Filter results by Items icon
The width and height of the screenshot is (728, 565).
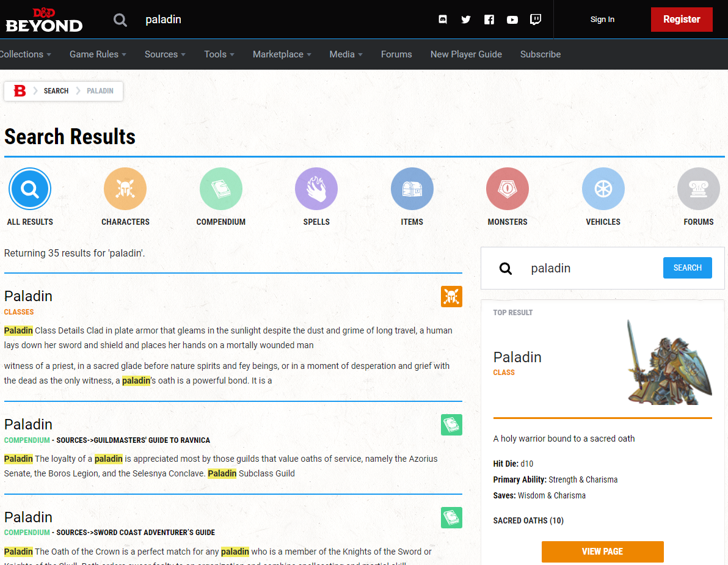(x=412, y=189)
